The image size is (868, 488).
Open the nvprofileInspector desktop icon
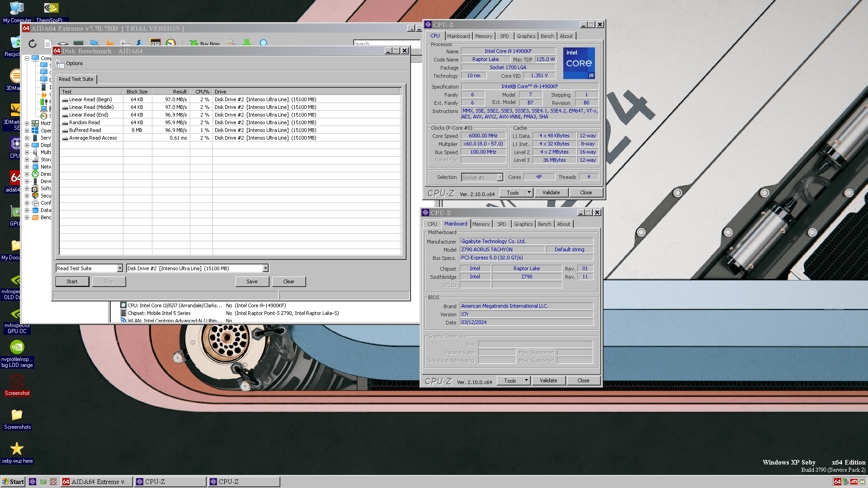(17, 347)
